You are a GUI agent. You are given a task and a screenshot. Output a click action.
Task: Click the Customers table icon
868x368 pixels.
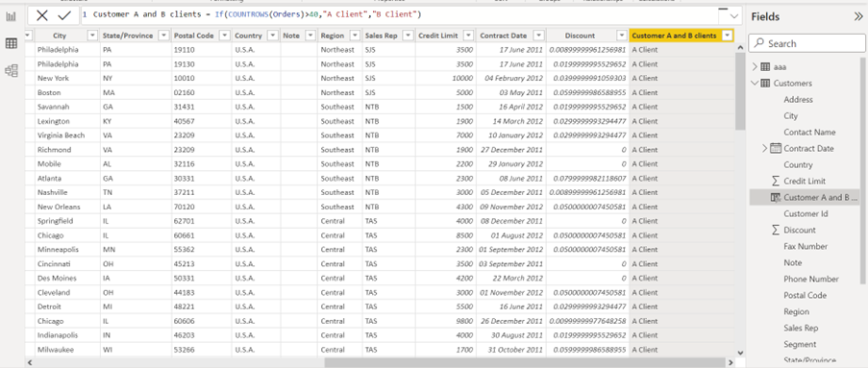point(765,83)
